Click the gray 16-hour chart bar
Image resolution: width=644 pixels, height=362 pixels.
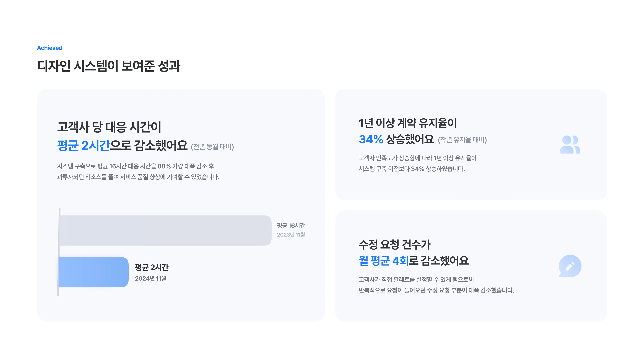(165, 230)
